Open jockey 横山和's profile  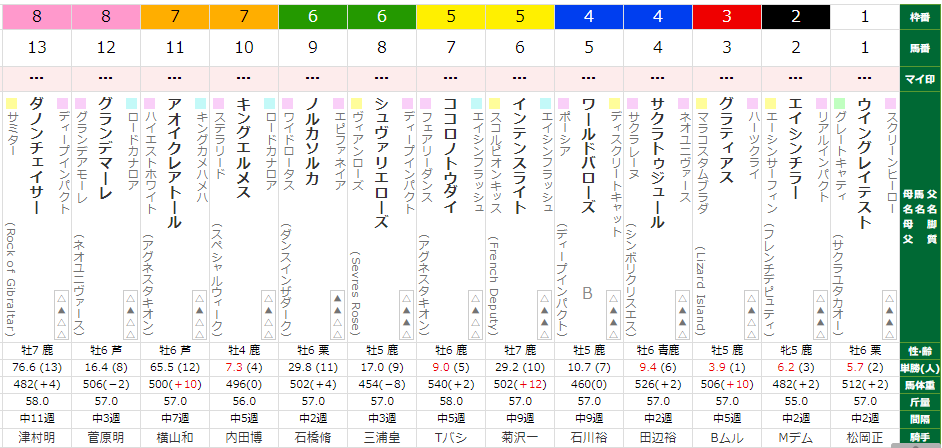(x=175, y=438)
